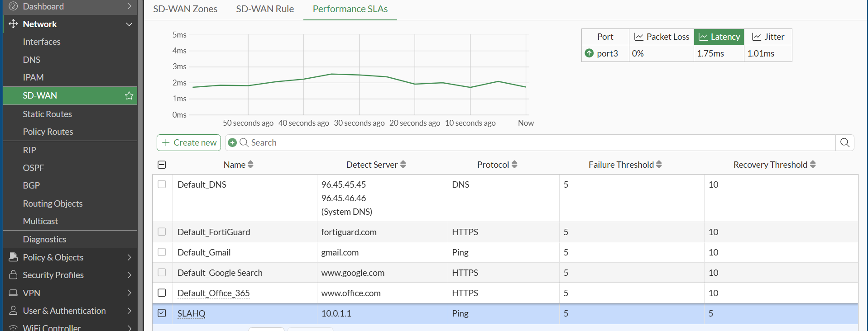
Task: Check the Default_Gmail row checkbox
Action: 162,252
